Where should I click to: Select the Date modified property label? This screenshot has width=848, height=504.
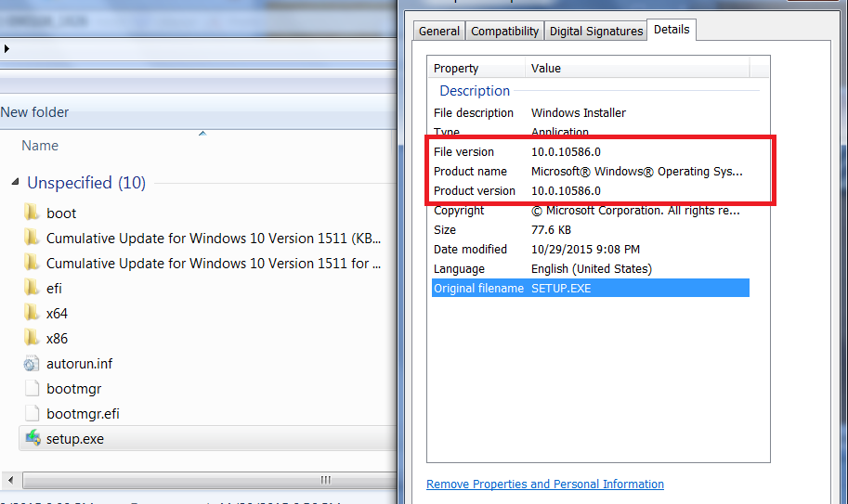[470, 249]
